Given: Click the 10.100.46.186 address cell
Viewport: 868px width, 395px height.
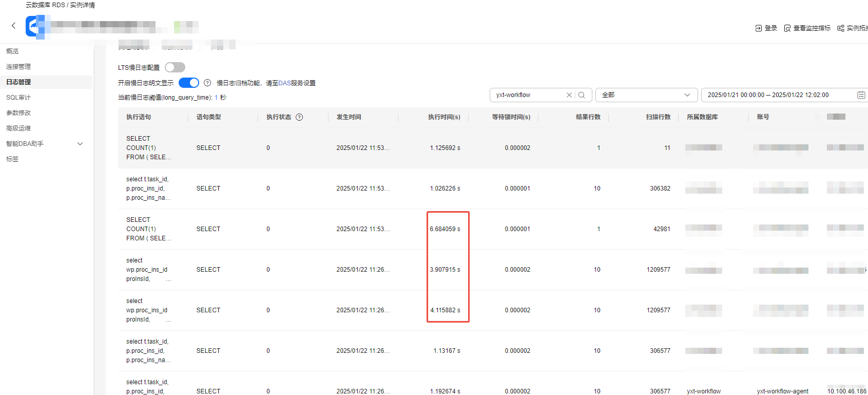Looking at the screenshot, I should point(846,391).
